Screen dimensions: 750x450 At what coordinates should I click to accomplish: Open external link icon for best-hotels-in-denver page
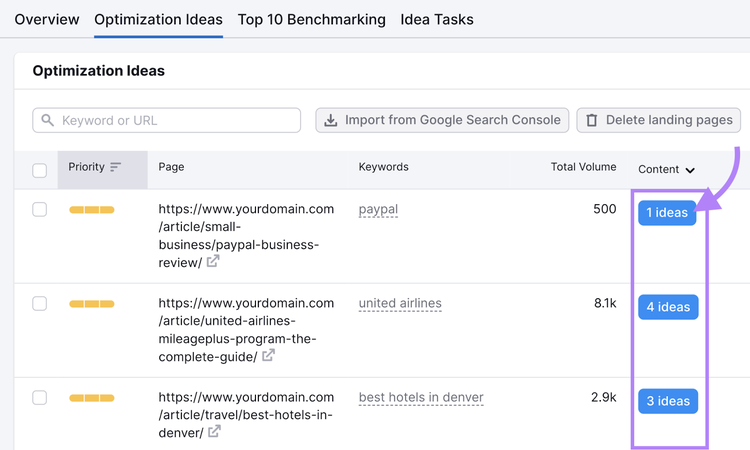(x=214, y=431)
